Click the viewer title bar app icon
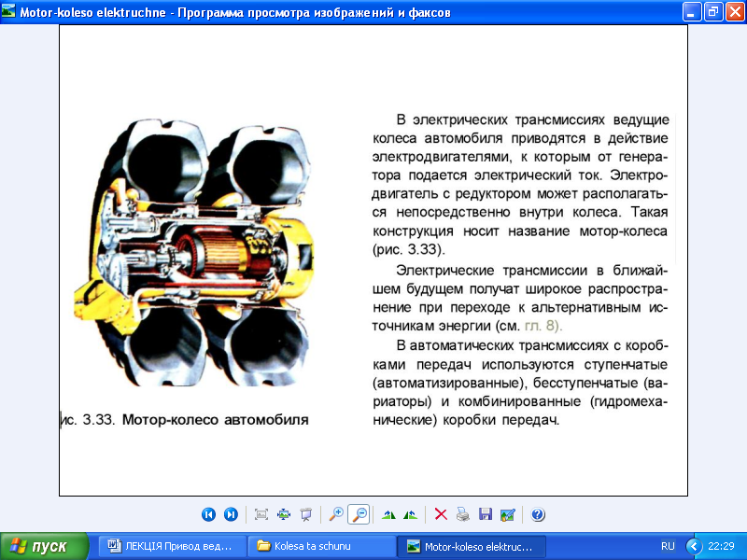 click(8, 11)
